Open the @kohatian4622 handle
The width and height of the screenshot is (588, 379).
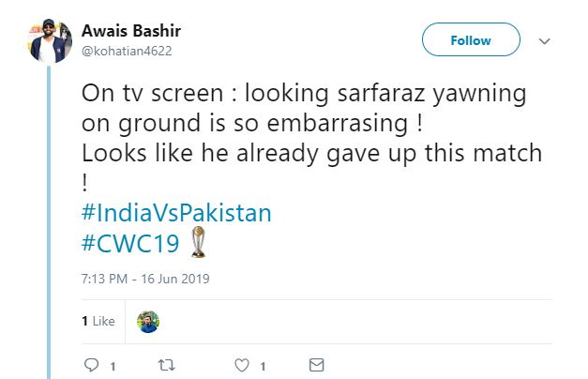pyautogui.click(x=128, y=50)
